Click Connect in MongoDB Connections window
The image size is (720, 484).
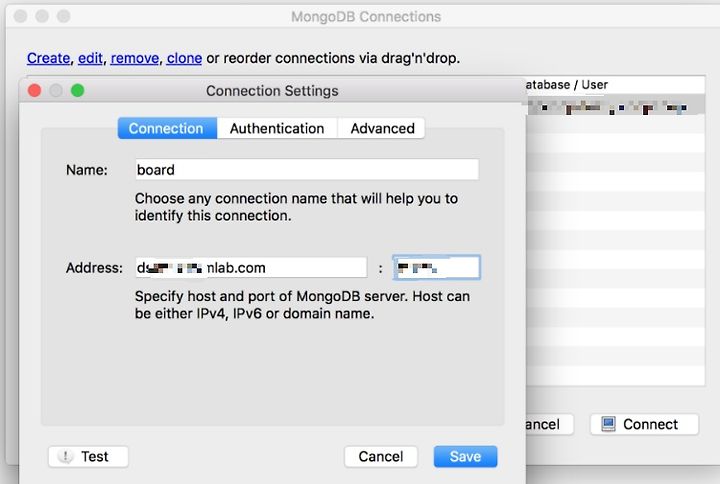click(644, 424)
